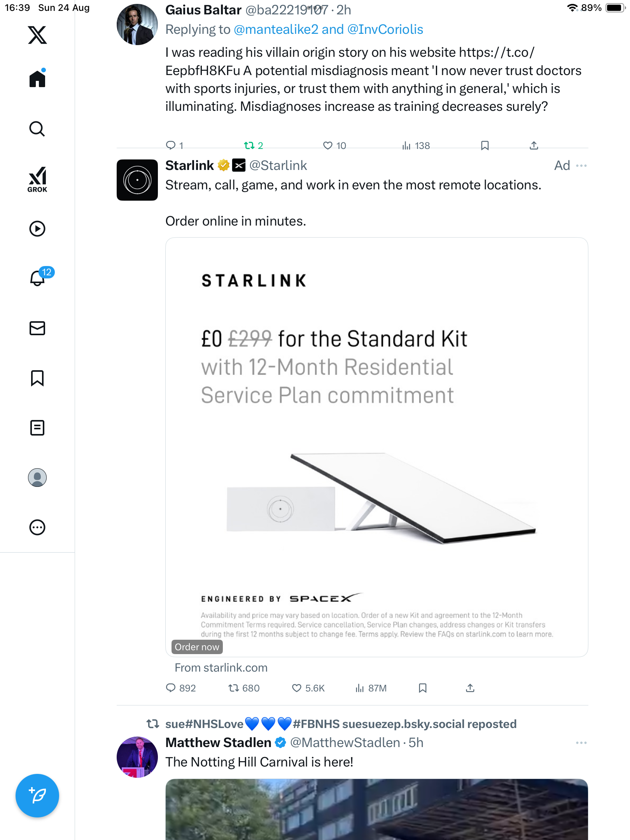This screenshot has width=630, height=840.
Task: Open more options on Starlink ad
Action: tap(581, 166)
